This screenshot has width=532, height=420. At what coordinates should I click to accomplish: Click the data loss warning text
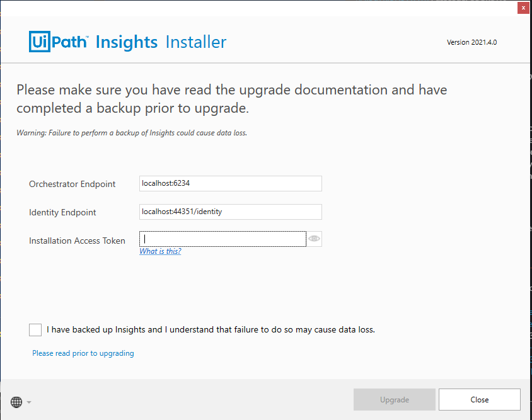(132, 133)
